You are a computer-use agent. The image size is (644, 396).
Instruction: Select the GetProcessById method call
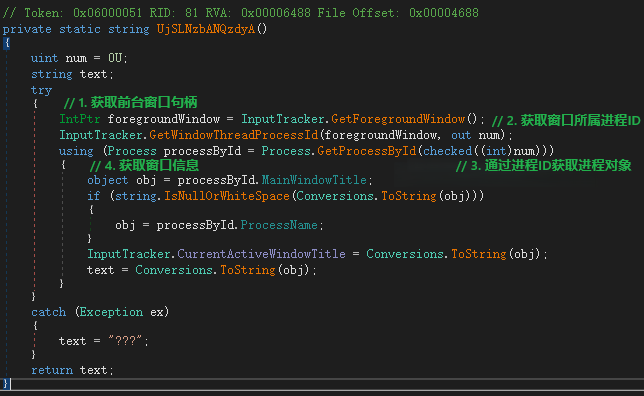367,151
